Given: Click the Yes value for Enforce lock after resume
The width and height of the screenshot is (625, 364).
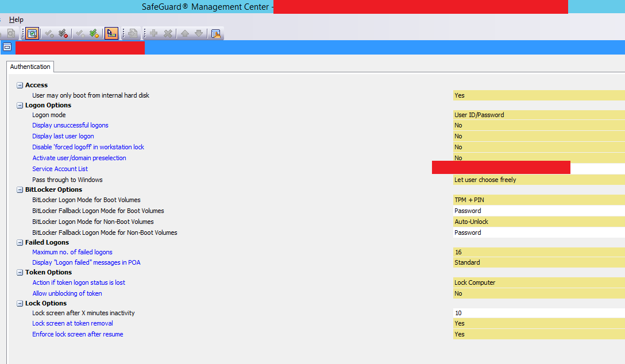Looking at the screenshot, I should click(539, 334).
